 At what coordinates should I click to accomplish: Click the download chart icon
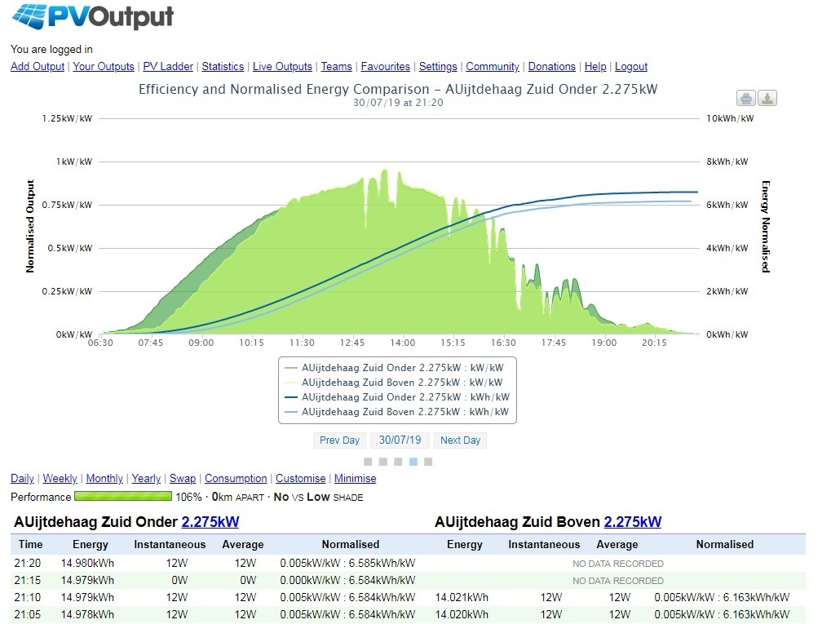pos(767,98)
